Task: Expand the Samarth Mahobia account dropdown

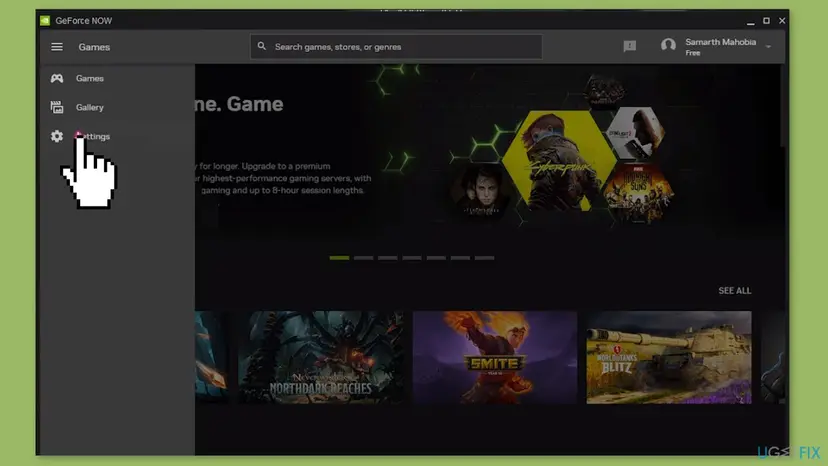Action: tap(768, 46)
